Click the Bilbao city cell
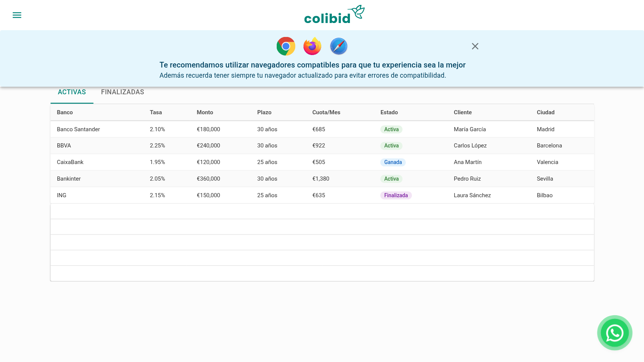 pyautogui.click(x=545, y=195)
